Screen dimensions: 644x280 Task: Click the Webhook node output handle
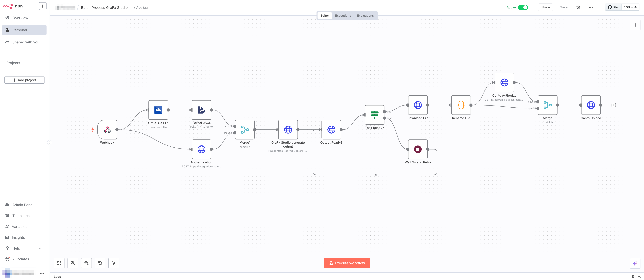[x=117, y=130]
